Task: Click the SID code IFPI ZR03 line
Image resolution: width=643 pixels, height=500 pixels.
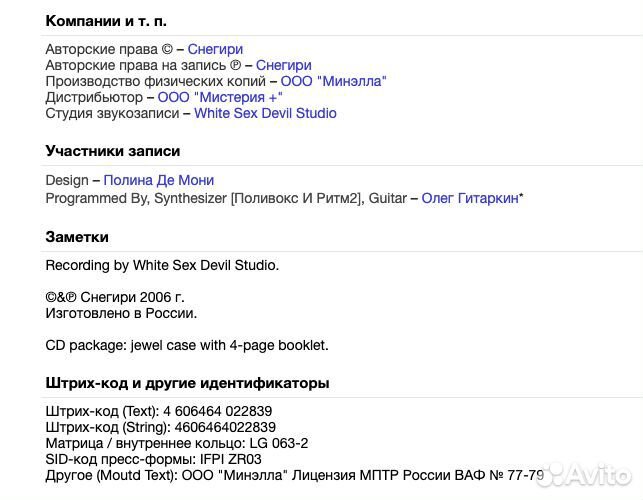Action: pos(153,459)
